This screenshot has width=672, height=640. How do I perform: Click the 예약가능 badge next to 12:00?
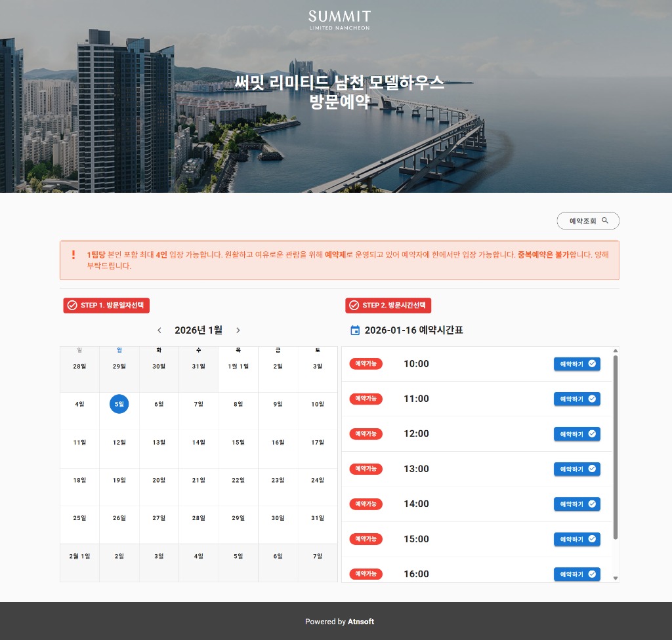(x=366, y=433)
